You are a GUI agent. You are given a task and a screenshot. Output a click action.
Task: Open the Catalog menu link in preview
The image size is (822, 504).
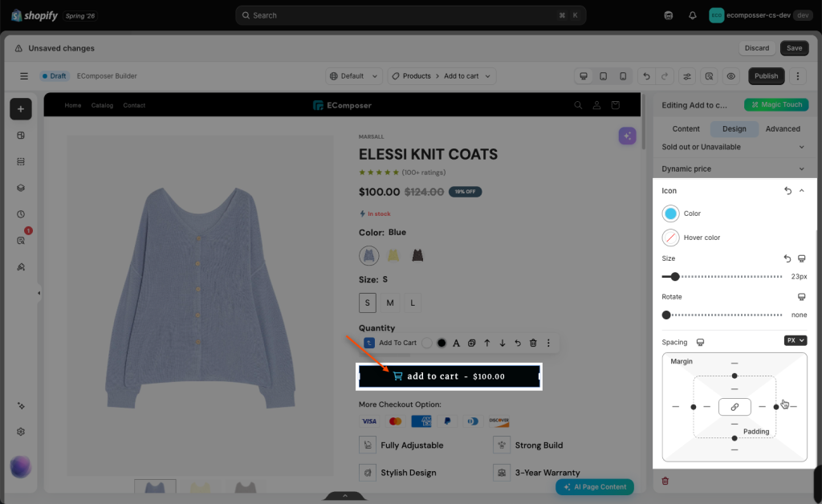tap(102, 105)
